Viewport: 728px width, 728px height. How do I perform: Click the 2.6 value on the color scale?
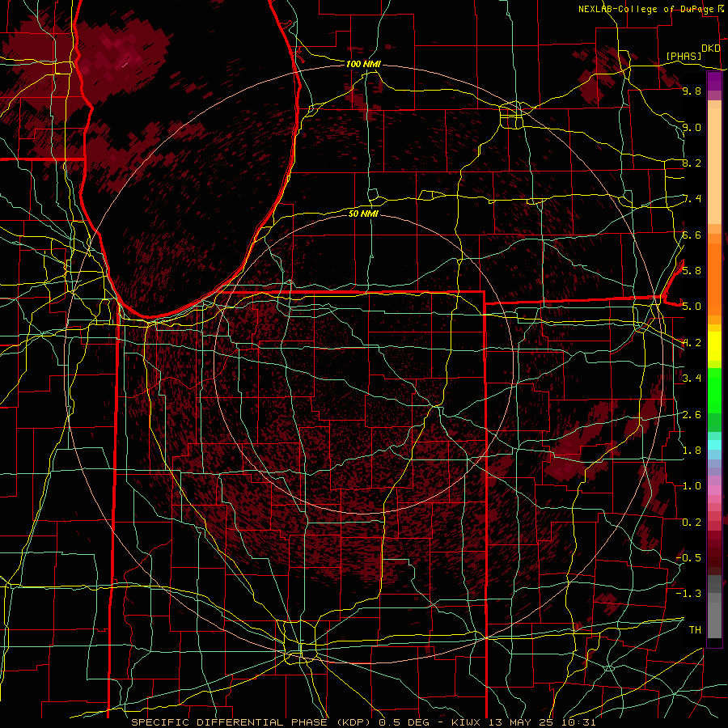pyautogui.click(x=692, y=415)
